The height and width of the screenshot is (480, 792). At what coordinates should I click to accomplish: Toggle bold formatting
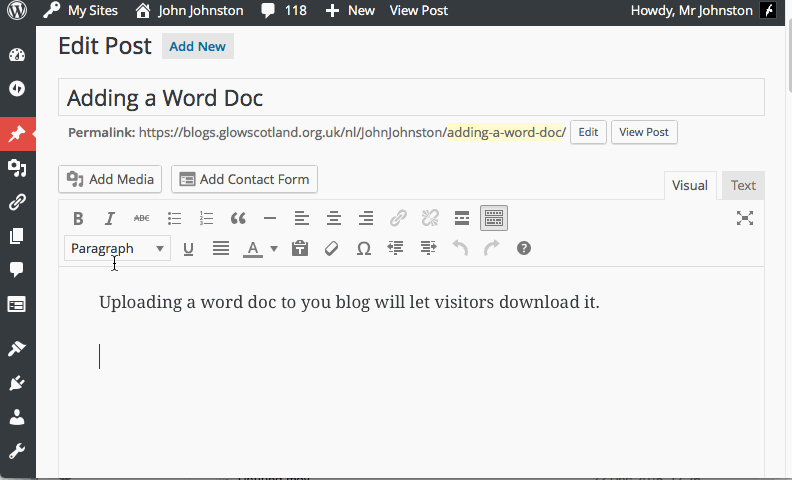point(78,218)
